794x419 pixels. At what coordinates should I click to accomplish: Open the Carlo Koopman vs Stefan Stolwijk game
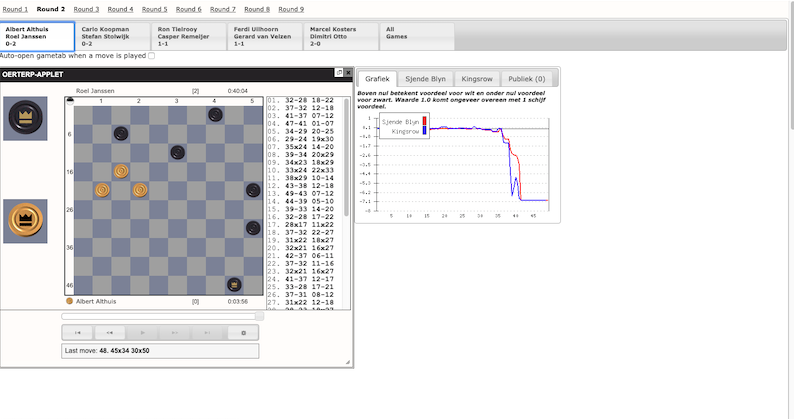(x=112, y=37)
